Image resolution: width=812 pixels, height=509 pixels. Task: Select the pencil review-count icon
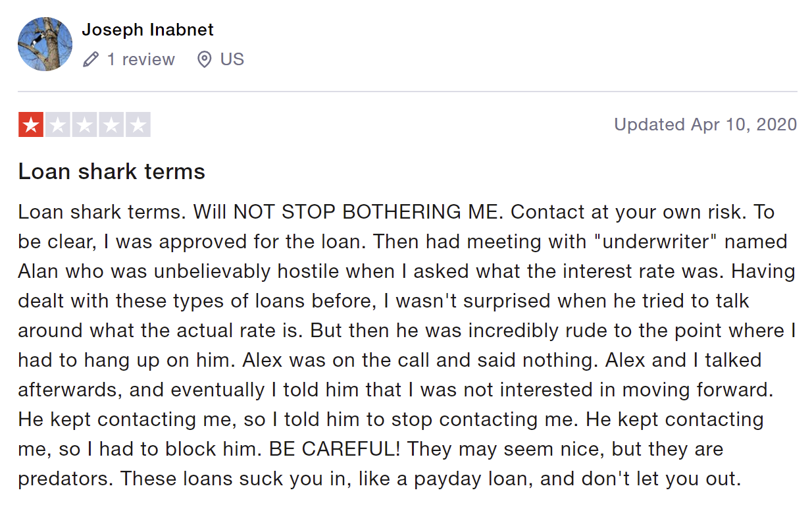[91, 60]
